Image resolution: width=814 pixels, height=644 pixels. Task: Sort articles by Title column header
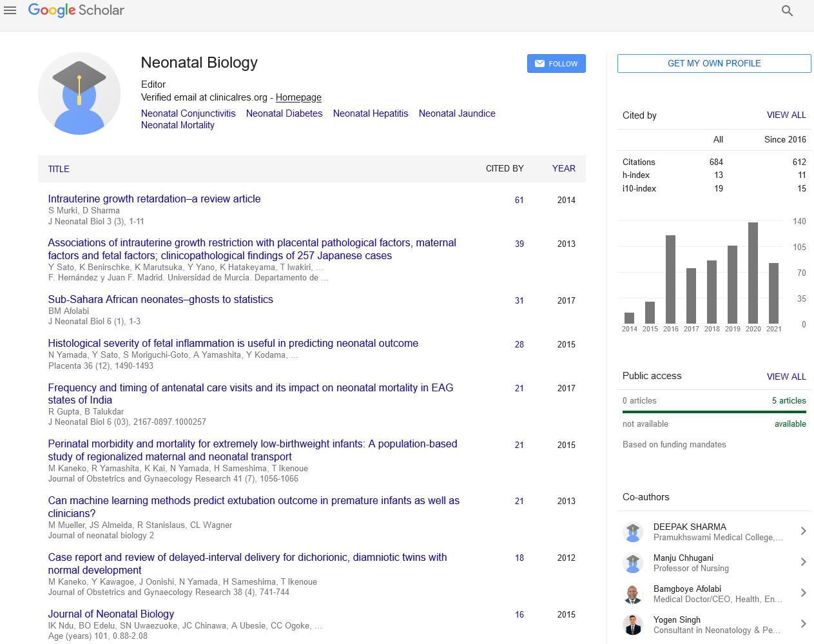point(59,169)
